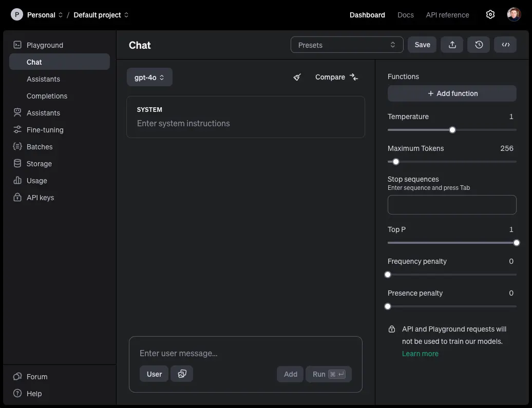Switch to the Docs tab
The image size is (532, 408).
(405, 15)
